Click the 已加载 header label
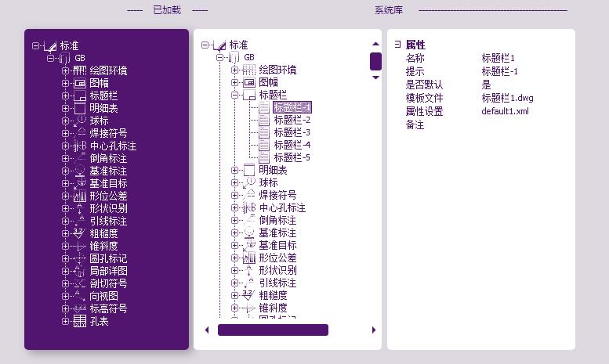Image resolution: width=609 pixels, height=364 pixels. pyautogui.click(x=167, y=9)
